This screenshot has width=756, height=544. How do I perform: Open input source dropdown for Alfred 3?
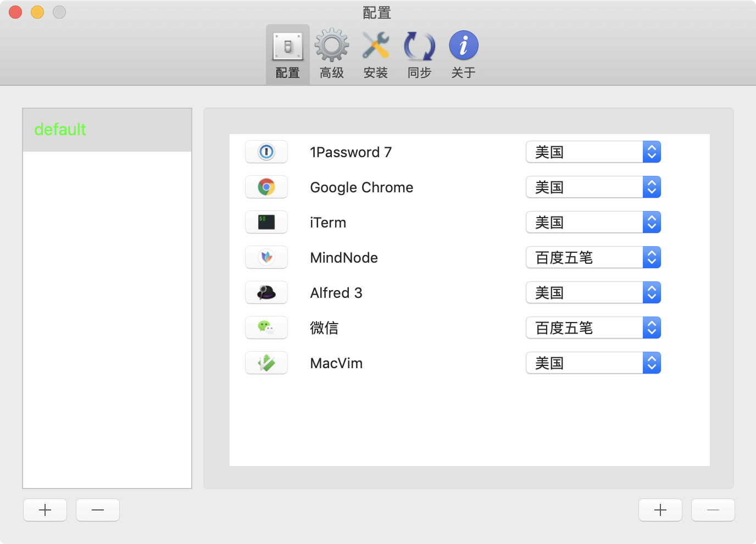(x=593, y=292)
